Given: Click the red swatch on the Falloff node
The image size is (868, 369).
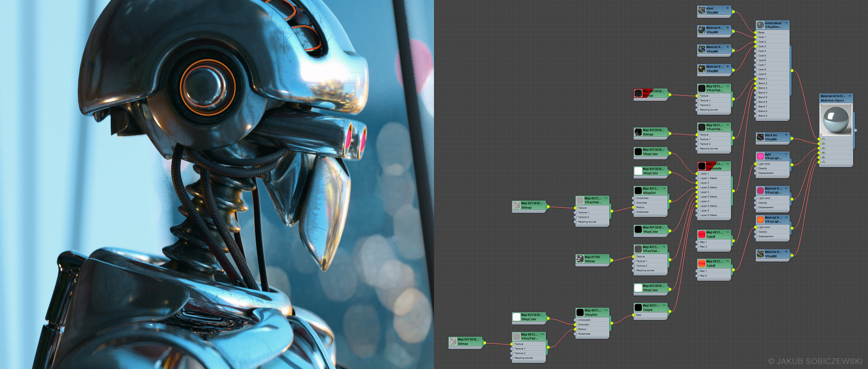Looking at the screenshot, I should [702, 234].
